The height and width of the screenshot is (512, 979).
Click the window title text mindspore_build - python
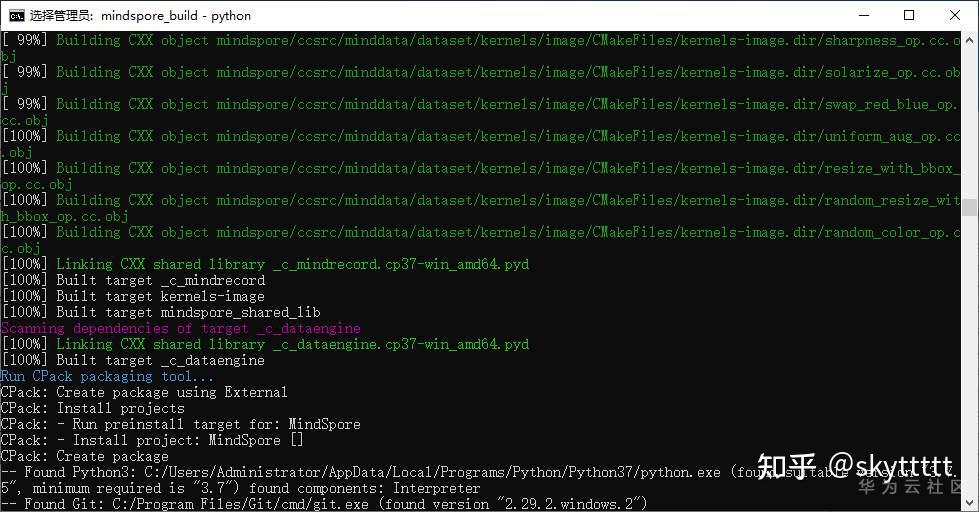pos(176,16)
